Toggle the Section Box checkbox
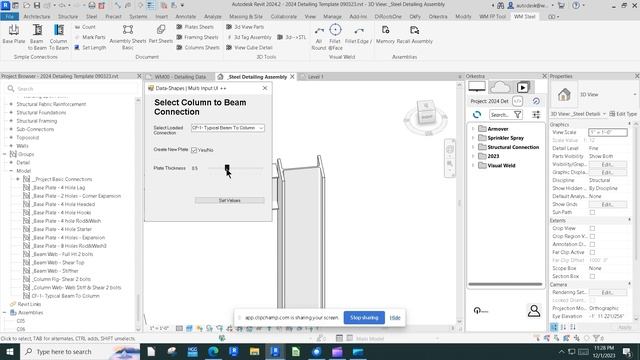 (592, 276)
